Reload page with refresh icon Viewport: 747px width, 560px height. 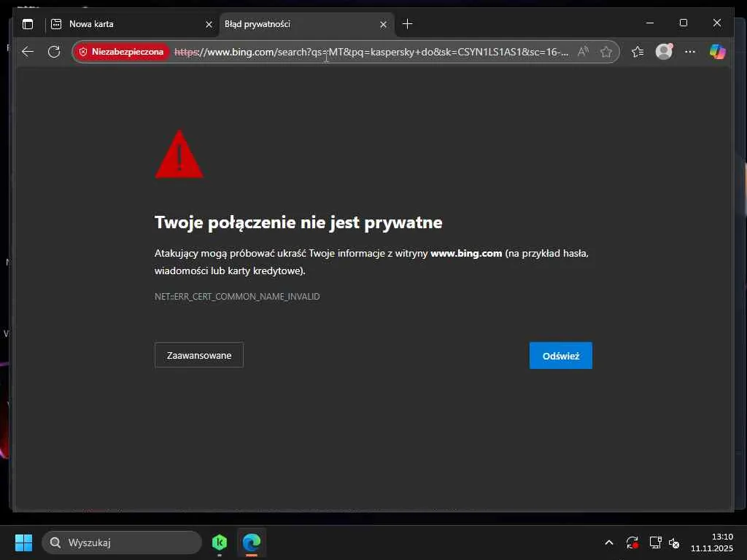(54, 52)
